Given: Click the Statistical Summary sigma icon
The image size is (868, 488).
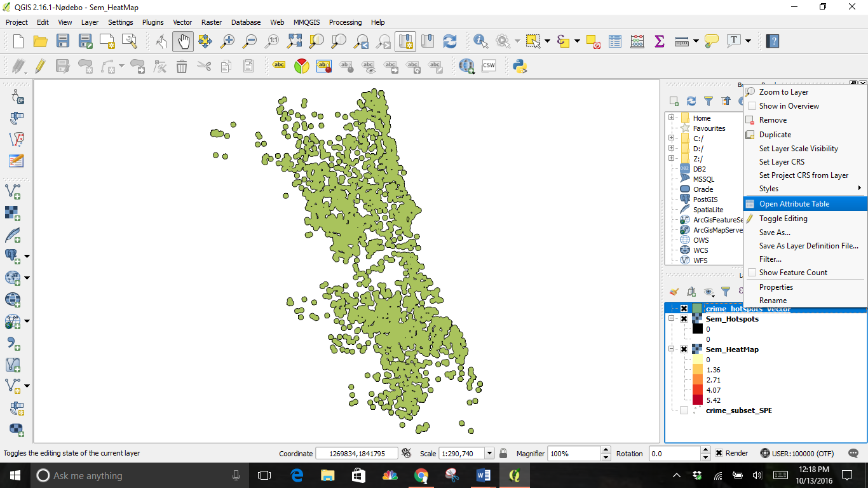Looking at the screenshot, I should click(x=659, y=41).
